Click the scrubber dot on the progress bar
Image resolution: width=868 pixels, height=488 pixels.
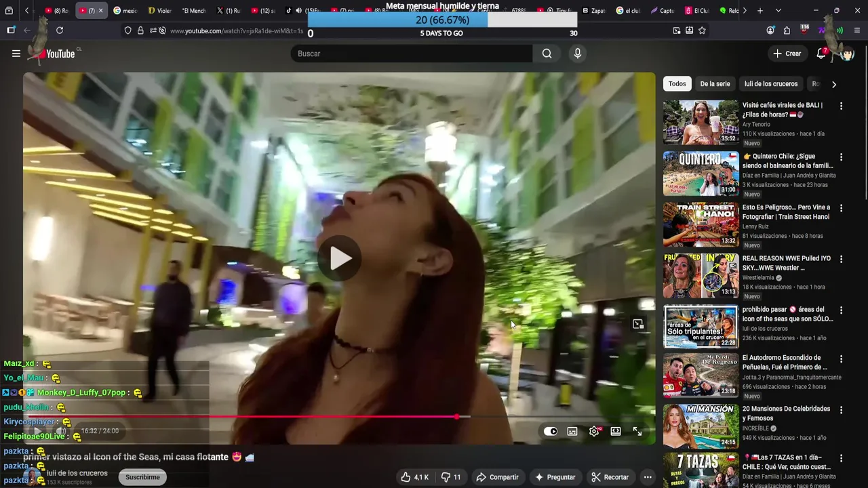tap(457, 416)
